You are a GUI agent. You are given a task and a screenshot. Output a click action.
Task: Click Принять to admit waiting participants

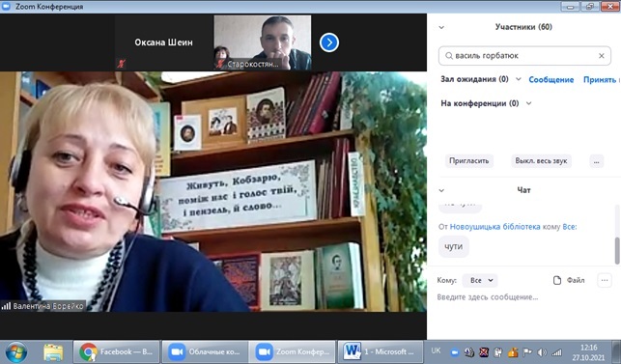pyautogui.click(x=600, y=79)
